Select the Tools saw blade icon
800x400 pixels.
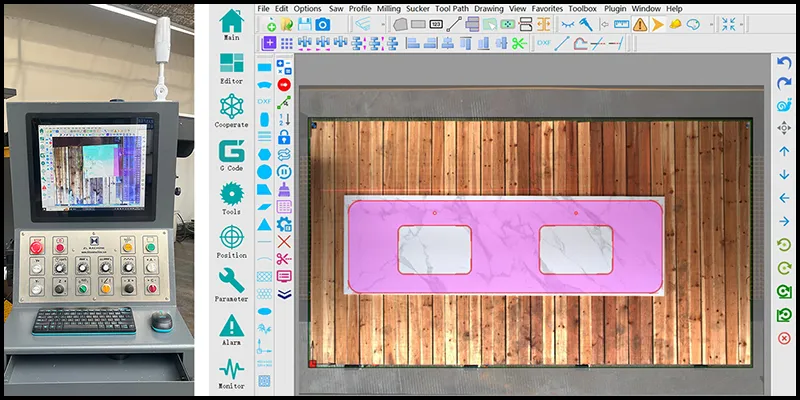coord(231,195)
